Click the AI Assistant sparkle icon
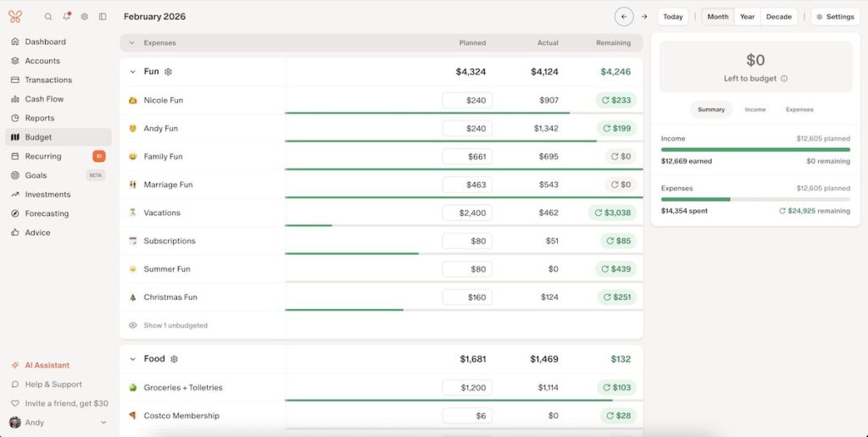Image resolution: width=868 pixels, height=437 pixels. [15, 365]
